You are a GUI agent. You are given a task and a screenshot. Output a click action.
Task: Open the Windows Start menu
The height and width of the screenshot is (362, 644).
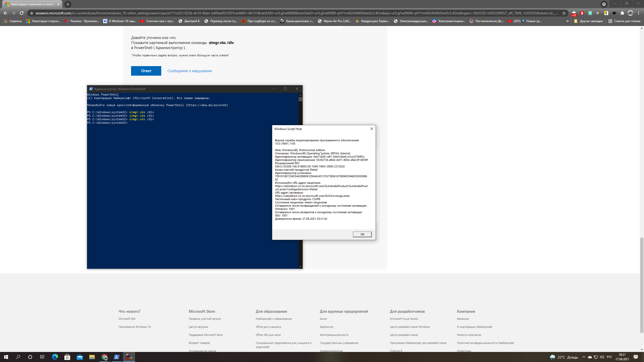(x=6, y=357)
